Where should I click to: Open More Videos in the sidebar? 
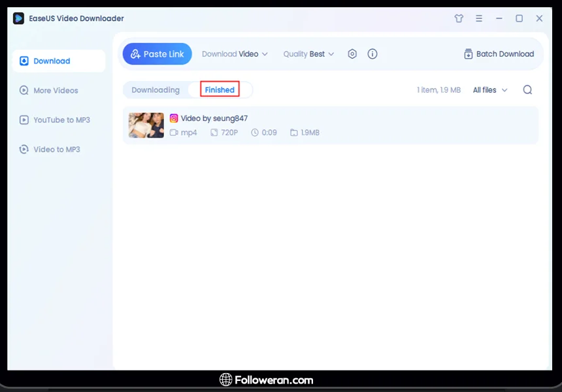coord(56,91)
